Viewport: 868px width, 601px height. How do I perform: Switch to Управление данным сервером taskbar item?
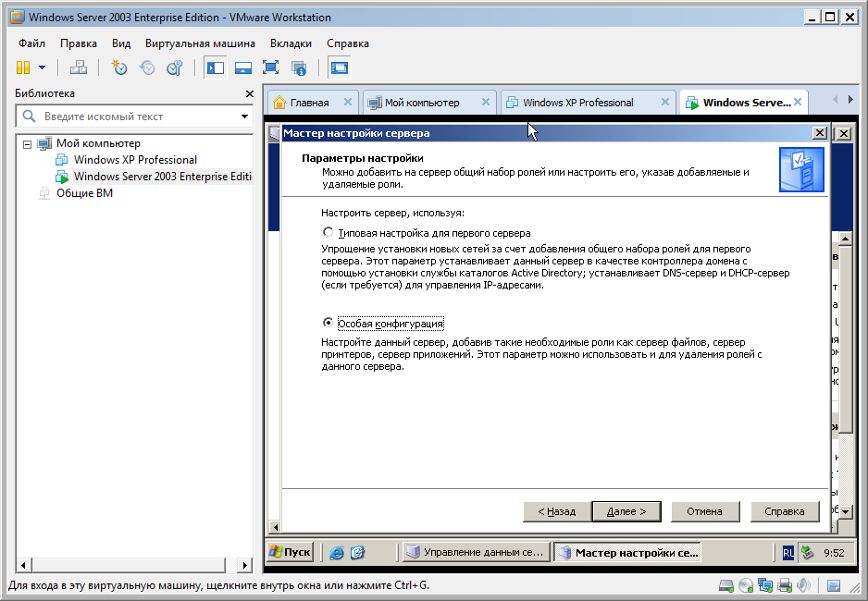(476, 552)
